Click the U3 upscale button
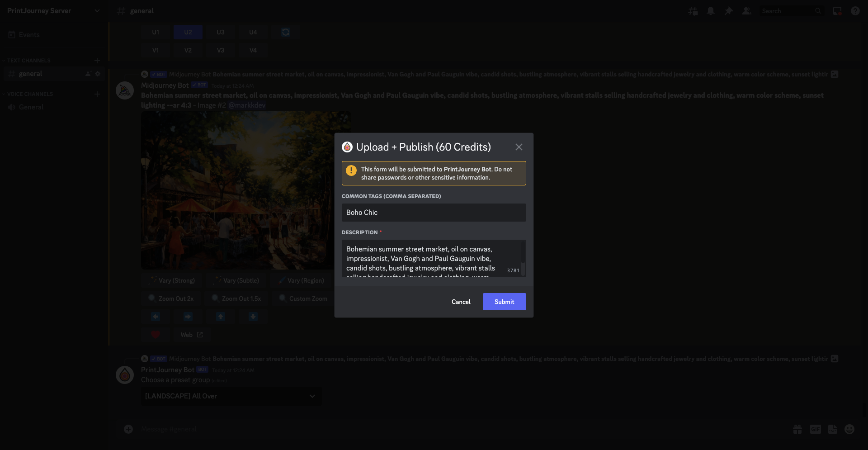Viewport: 868px width, 450px height. (x=221, y=32)
